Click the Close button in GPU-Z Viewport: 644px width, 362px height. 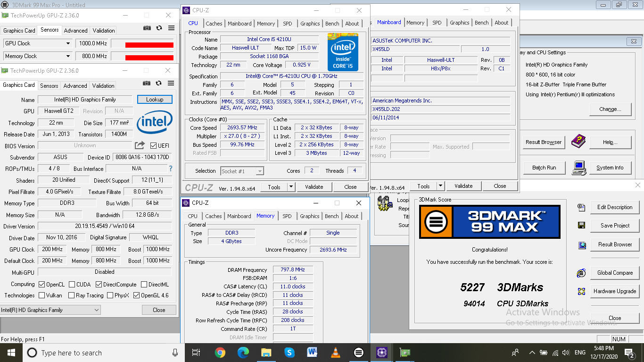pos(159,310)
